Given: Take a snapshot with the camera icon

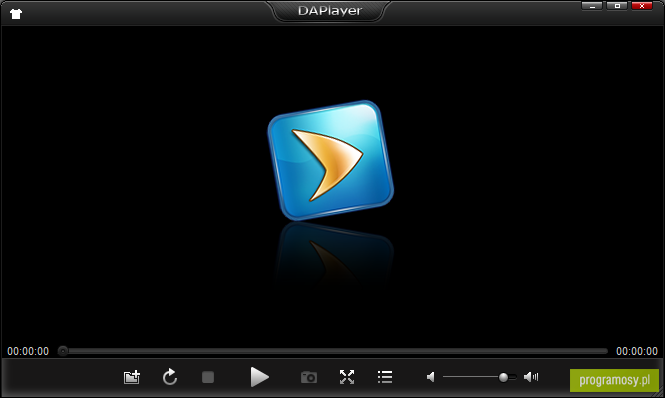Looking at the screenshot, I should coord(309,377).
